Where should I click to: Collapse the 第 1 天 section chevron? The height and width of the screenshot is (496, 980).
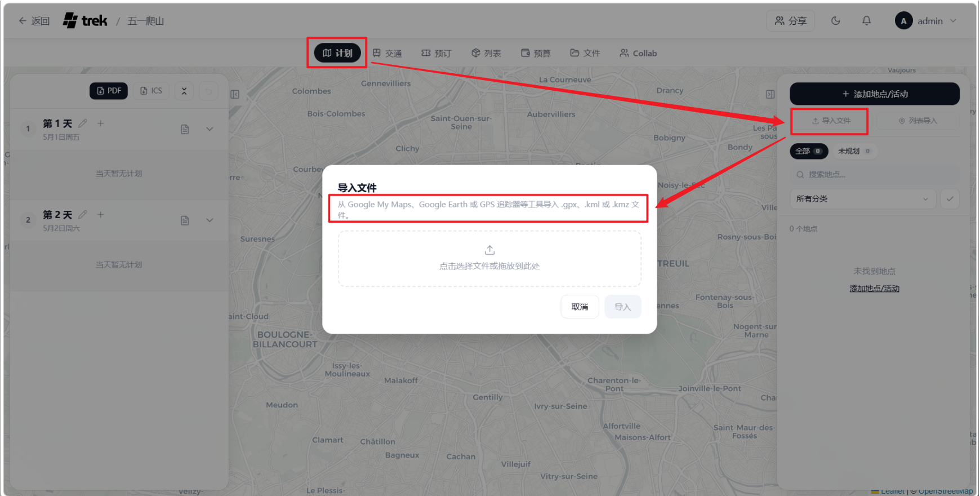[x=210, y=129]
